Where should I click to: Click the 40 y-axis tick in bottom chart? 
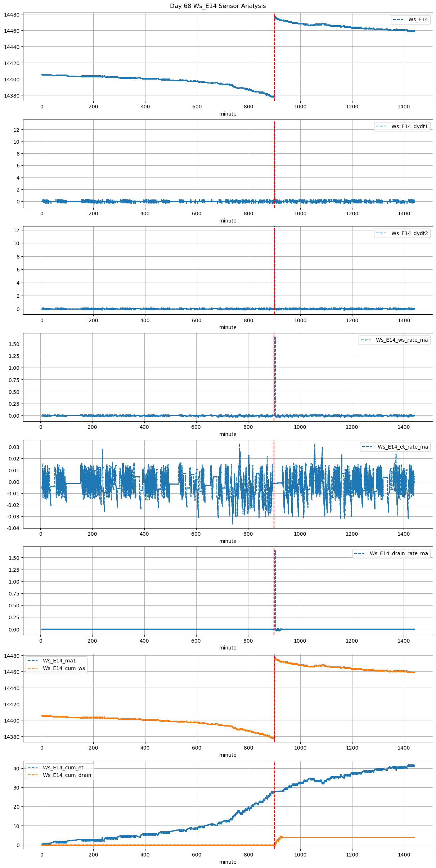tap(17, 769)
